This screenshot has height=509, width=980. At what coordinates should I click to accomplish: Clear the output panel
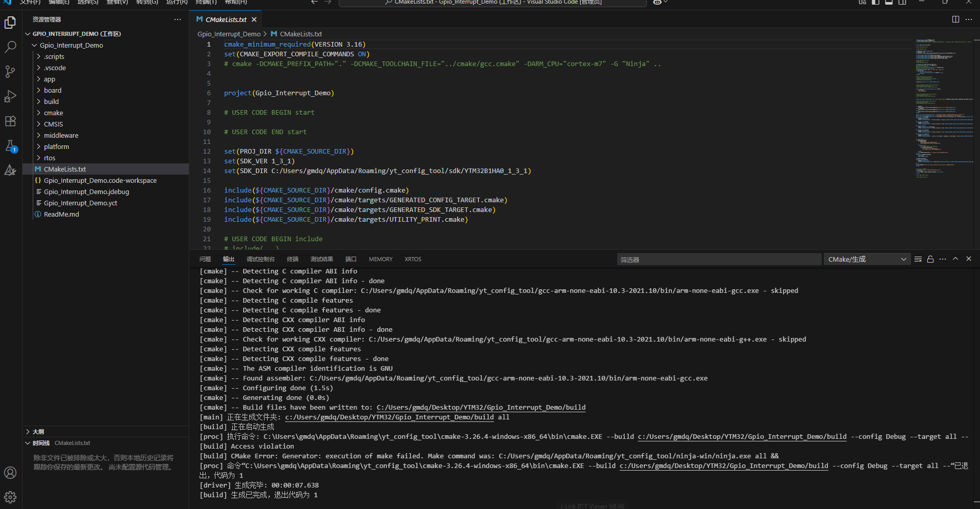(x=918, y=259)
